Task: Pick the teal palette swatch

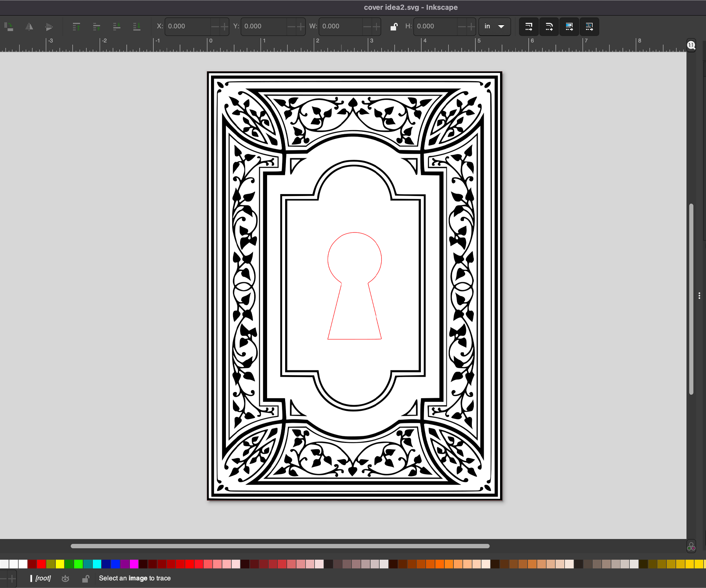Action: (87, 564)
